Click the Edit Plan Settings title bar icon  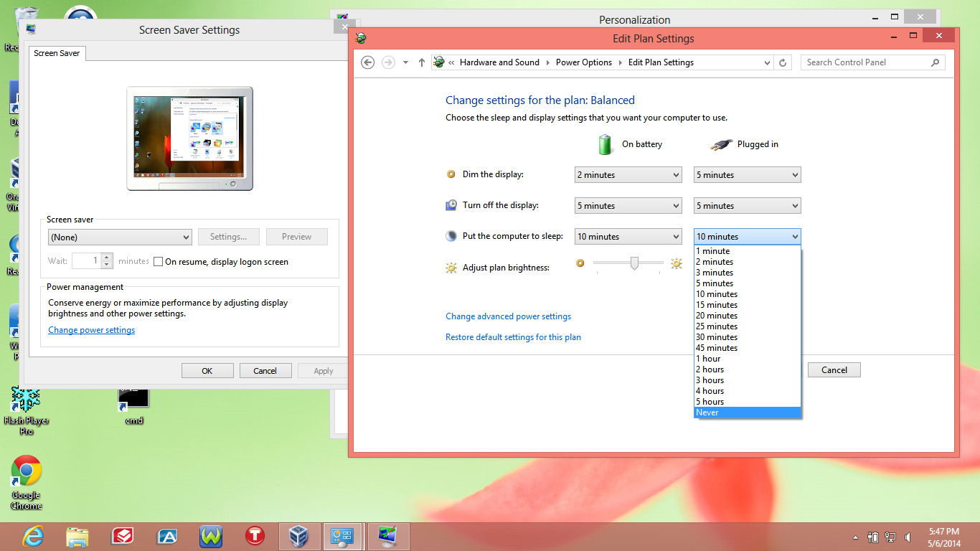[x=361, y=38]
